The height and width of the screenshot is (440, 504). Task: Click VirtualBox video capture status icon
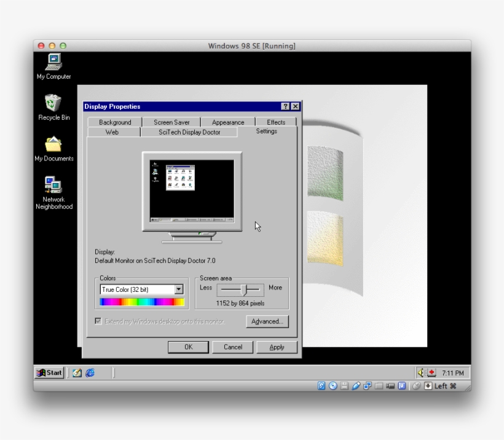[390, 386]
